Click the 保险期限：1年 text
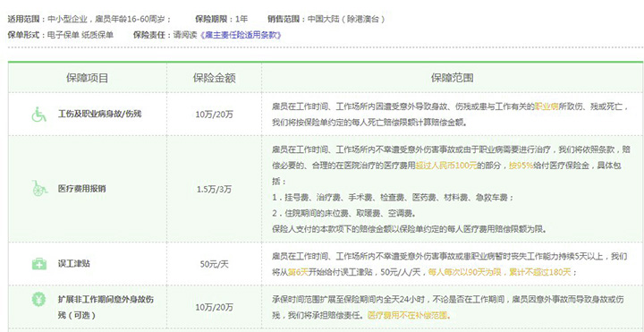 coord(222,19)
